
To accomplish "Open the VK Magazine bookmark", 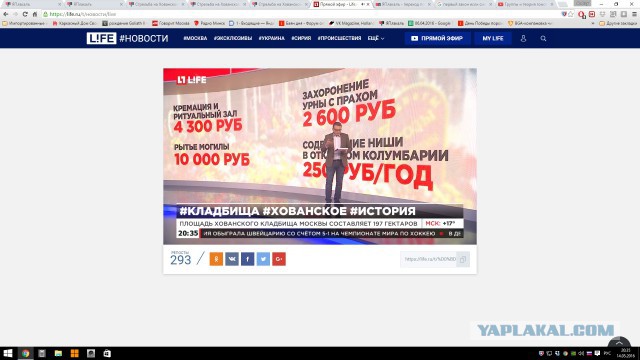I will [351, 23].
